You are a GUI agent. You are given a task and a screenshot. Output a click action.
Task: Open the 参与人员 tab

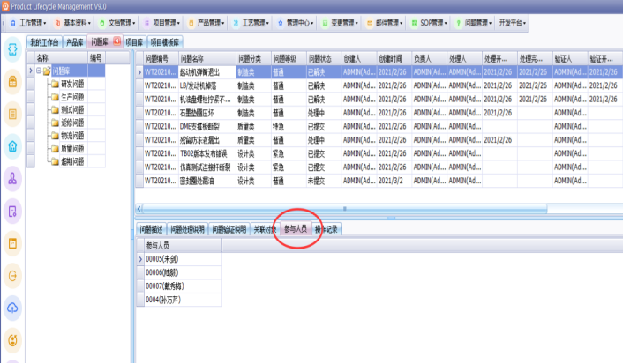pos(296,229)
